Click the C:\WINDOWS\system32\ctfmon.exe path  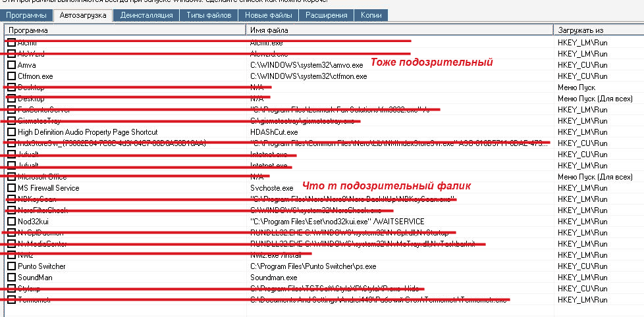(309, 76)
